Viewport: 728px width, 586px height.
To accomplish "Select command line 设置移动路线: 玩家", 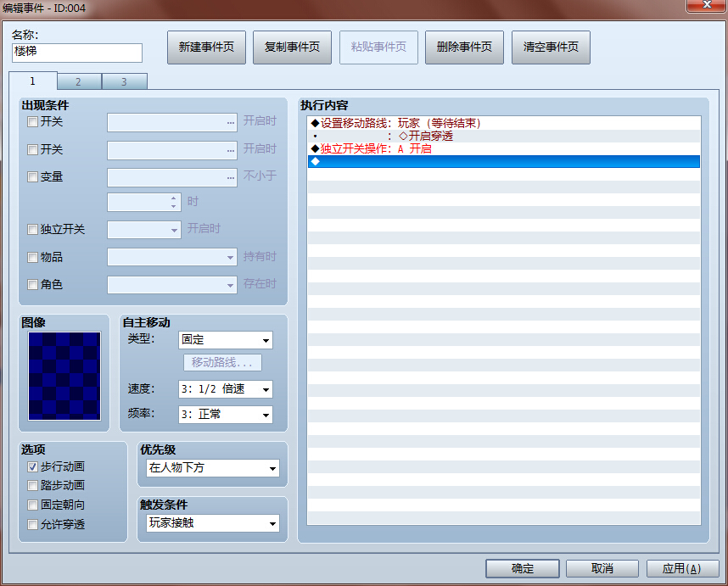I will pyautogui.click(x=504, y=123).
